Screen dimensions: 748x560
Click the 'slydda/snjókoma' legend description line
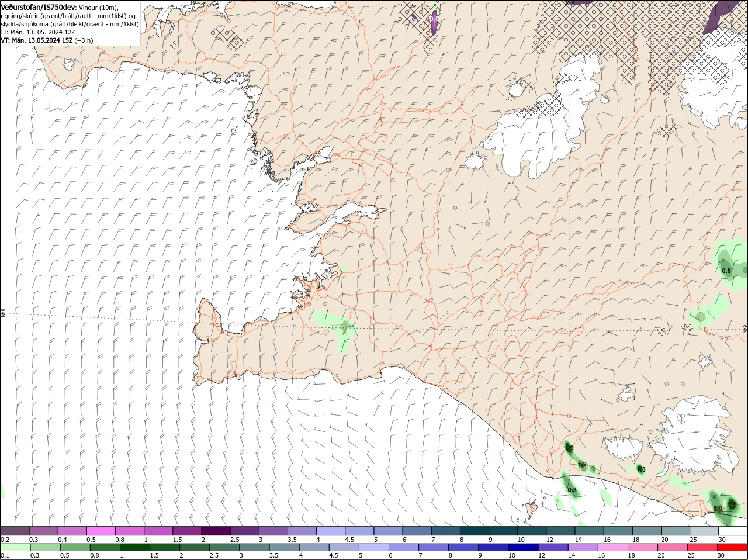70,24
